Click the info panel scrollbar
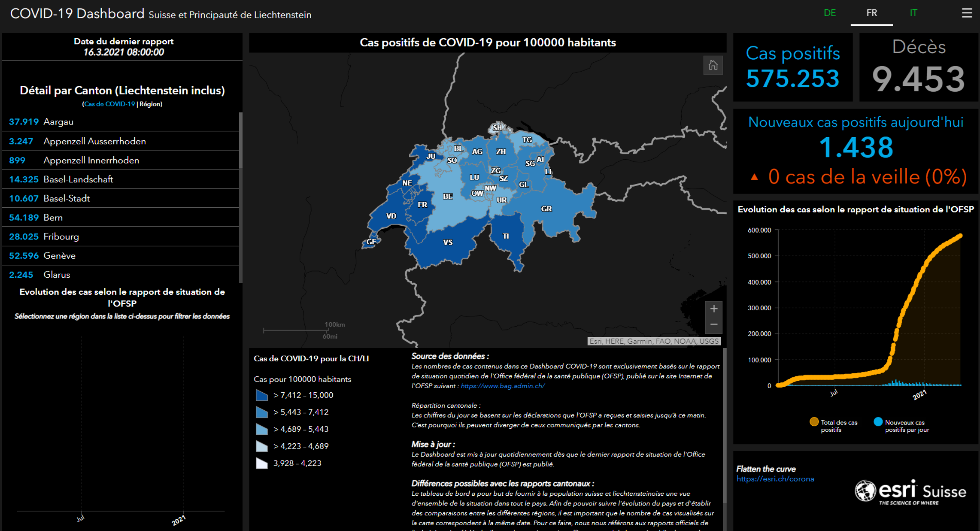The image size is (980, 531). tap(724, 425)
